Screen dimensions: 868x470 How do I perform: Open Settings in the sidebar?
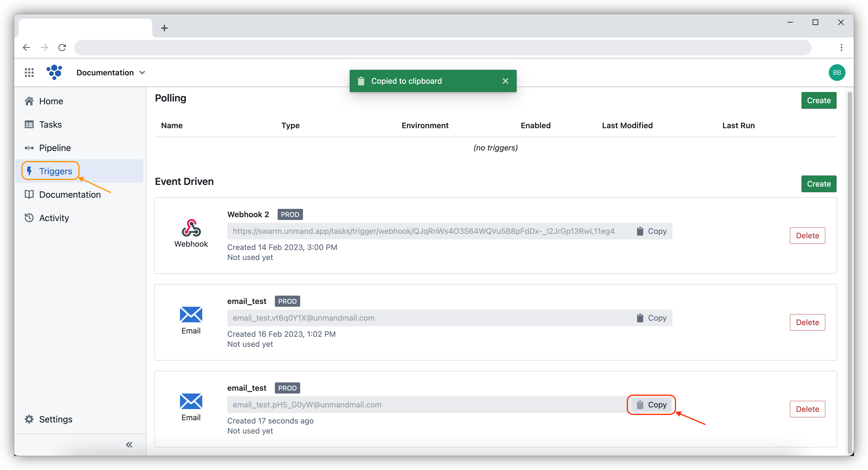[56, 419]
